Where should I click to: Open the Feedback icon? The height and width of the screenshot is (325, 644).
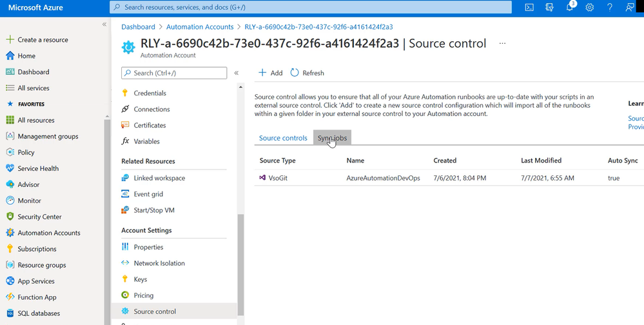tap(629, 7)
